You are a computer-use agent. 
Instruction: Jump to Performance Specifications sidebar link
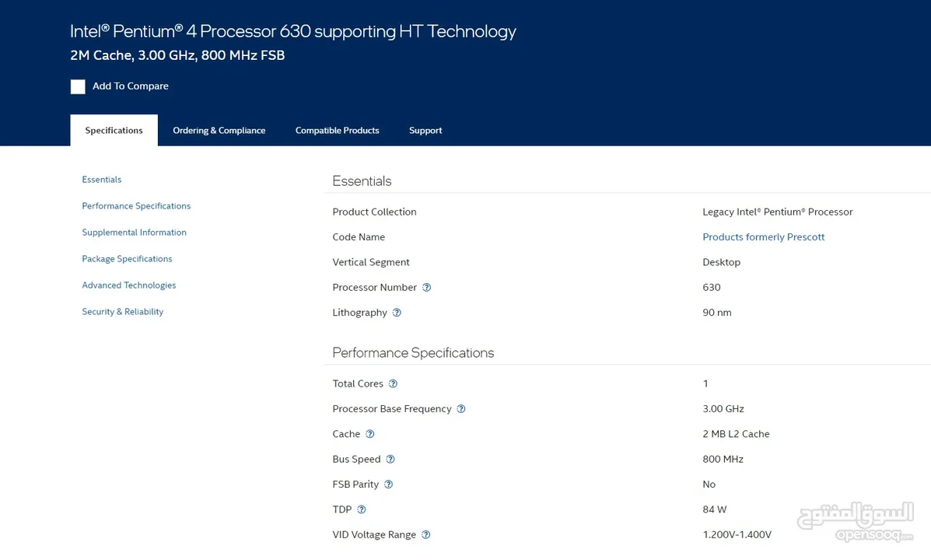(136, 206)
